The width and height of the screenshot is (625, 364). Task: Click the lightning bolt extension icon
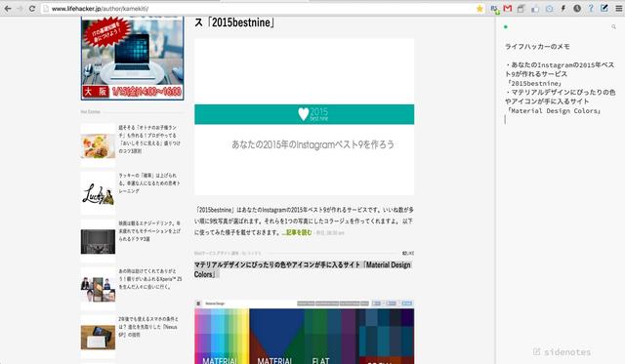(563, 9)
